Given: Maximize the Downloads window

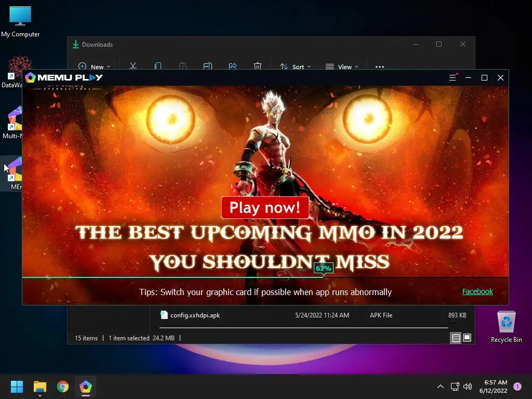Looking at the screenshot, I should point(439,45).
